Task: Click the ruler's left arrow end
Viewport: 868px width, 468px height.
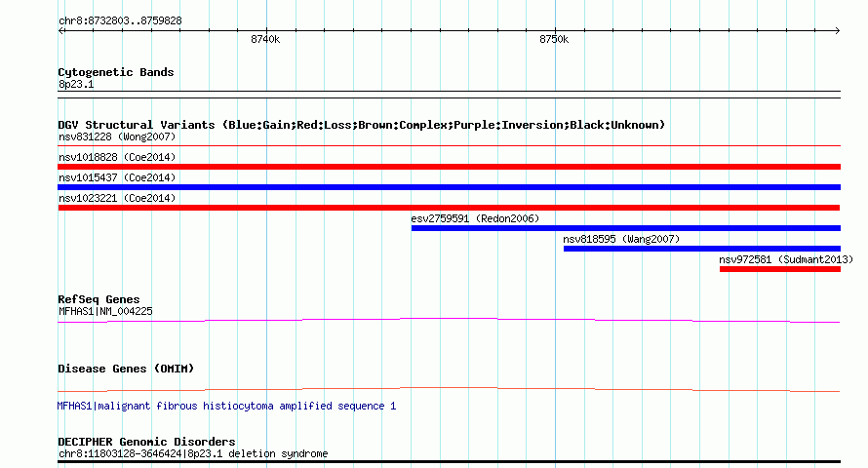Action: (x=61, y=30)
